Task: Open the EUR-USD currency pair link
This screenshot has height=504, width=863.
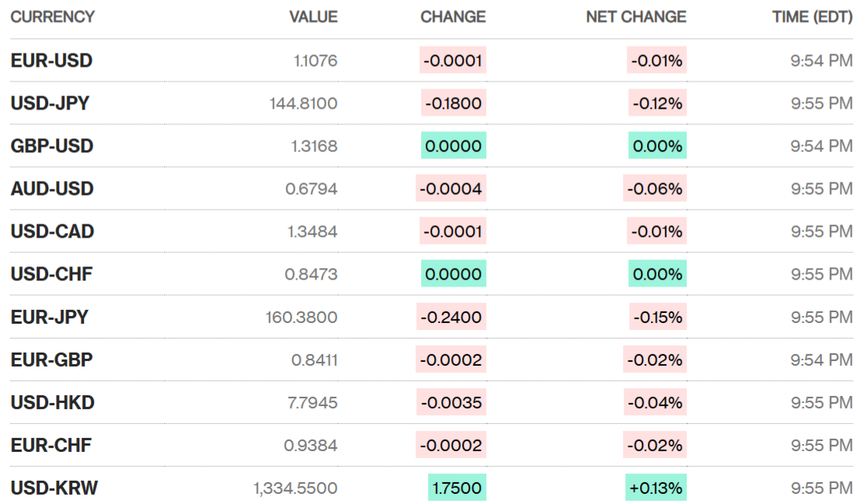Action: 51,61
